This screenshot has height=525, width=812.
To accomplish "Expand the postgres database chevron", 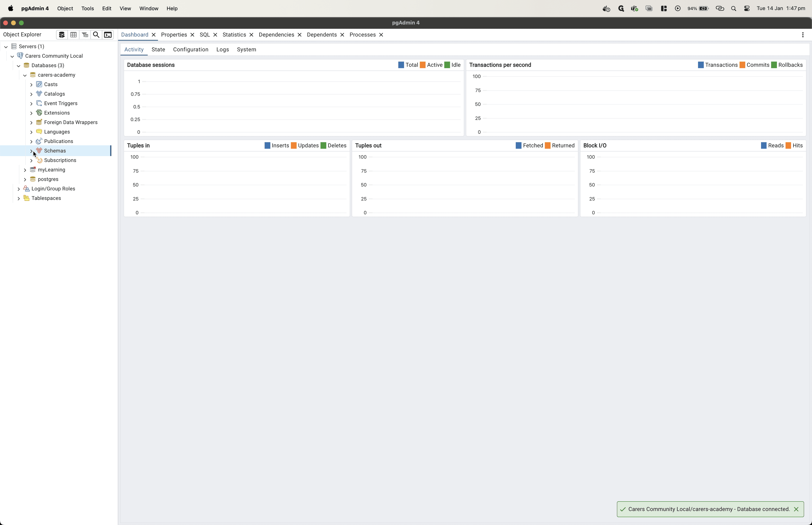I will (25, 179).
